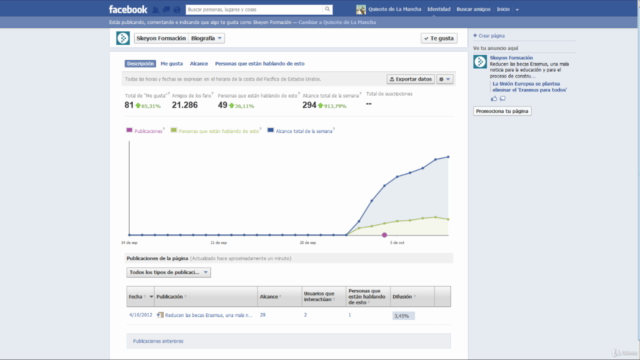Click the Alcance value 29 in table
This screenshot has height=360, width=640.
[x=263, y=315]
